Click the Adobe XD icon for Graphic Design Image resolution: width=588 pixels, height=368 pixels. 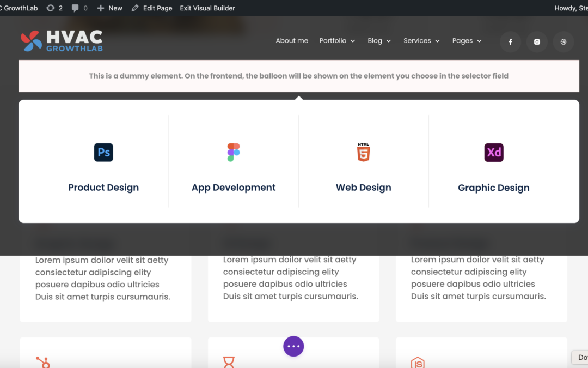493,153
